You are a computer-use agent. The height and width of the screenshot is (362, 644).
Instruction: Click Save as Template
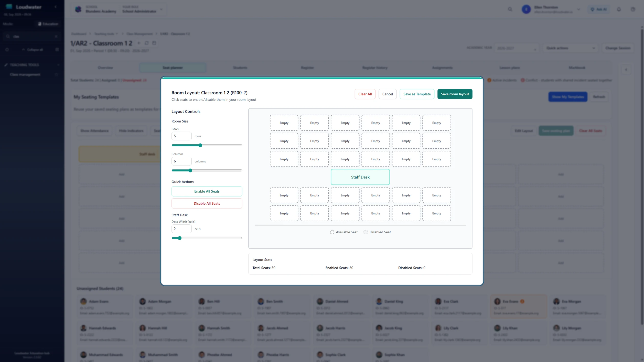[417, 94]
